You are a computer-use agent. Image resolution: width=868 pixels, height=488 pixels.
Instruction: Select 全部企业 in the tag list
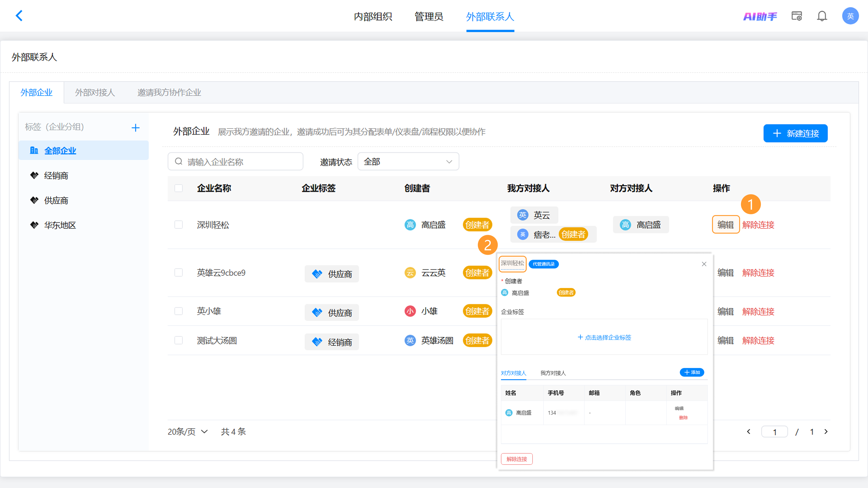click(x=84, y=150)
